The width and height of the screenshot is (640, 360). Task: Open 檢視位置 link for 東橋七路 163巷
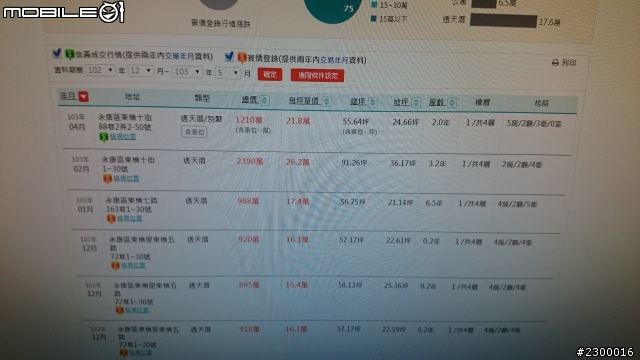[x=129, y=218]
